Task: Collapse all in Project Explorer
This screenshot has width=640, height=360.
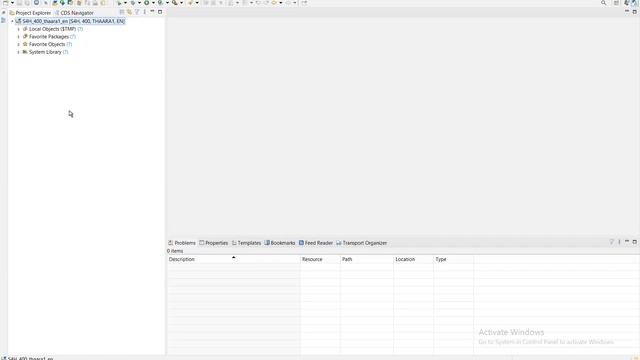Action: click(122, 12)
